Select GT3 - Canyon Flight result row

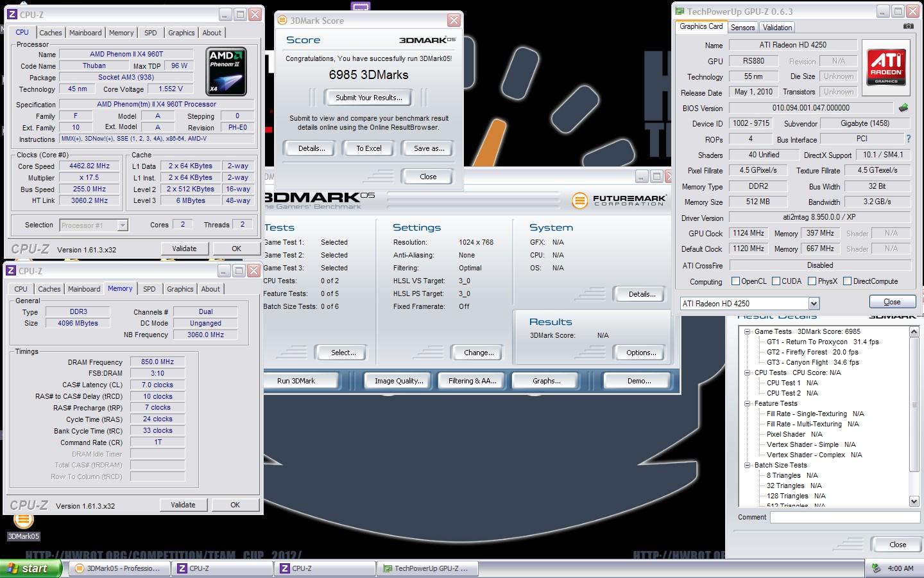click(x=812, y=363)
